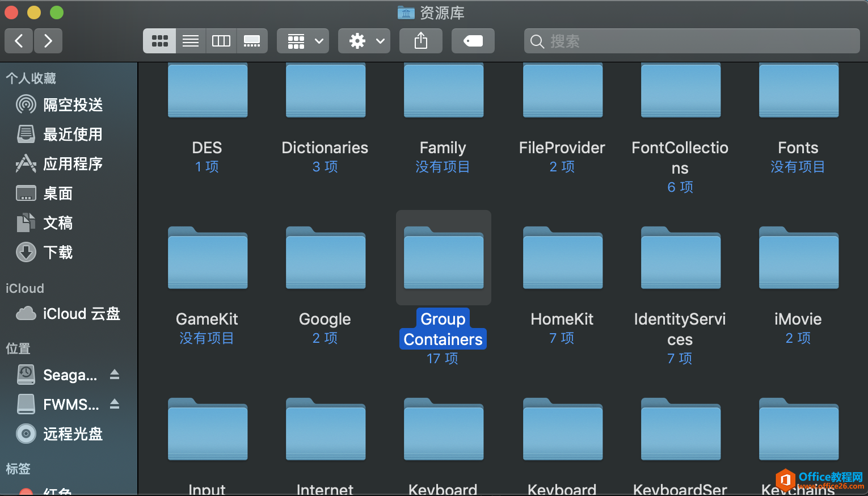868x496 pixels.
Task: Click the 标签 sidebar section header
Action: coord(18,469)
